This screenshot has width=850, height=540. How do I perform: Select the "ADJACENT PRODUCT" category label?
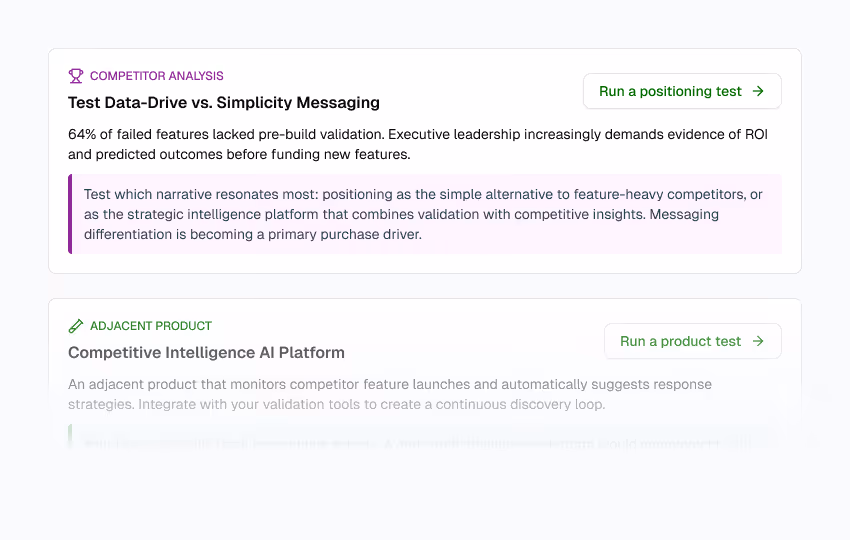(151, 326)
